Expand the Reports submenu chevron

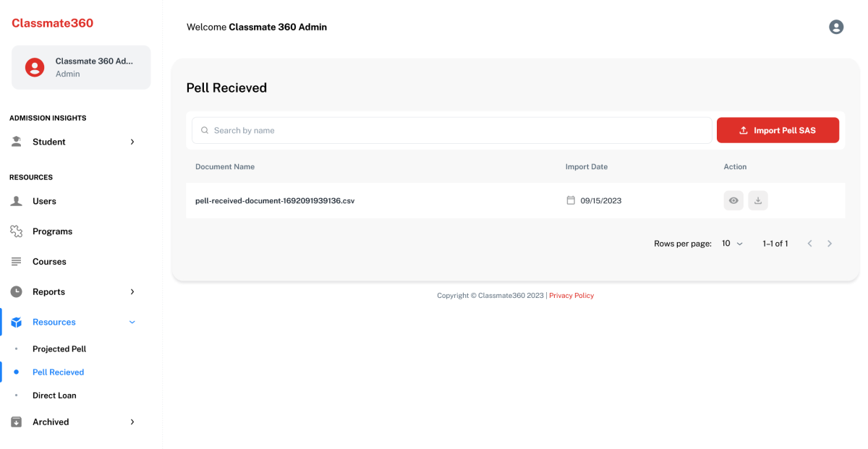click(x=132, y=292)
